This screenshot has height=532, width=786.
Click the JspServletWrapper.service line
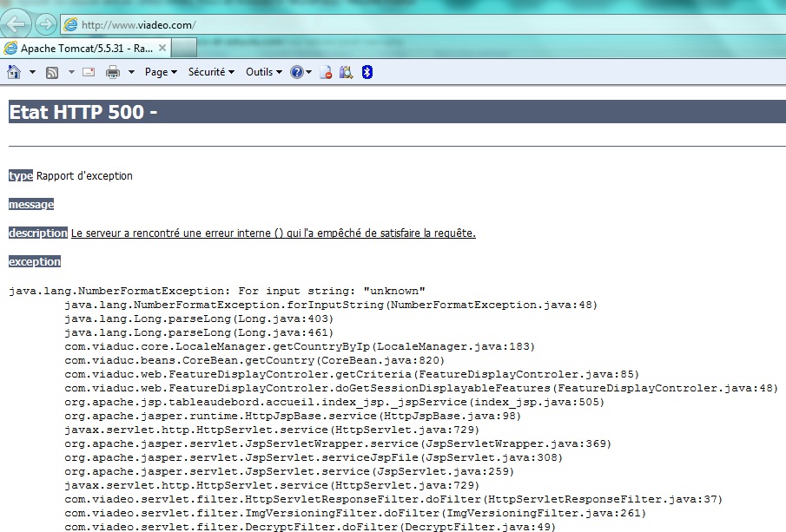pos(338,443)
